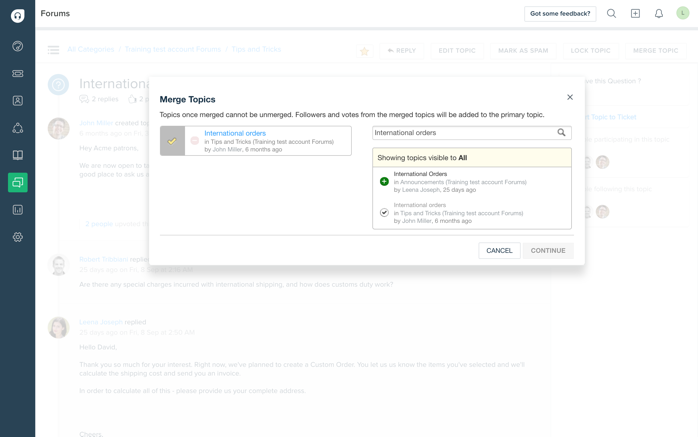The width and height of the screenshot is (698, 437).
Task: Go to Dashboard in the sidebar
Action: click(17, 46)
